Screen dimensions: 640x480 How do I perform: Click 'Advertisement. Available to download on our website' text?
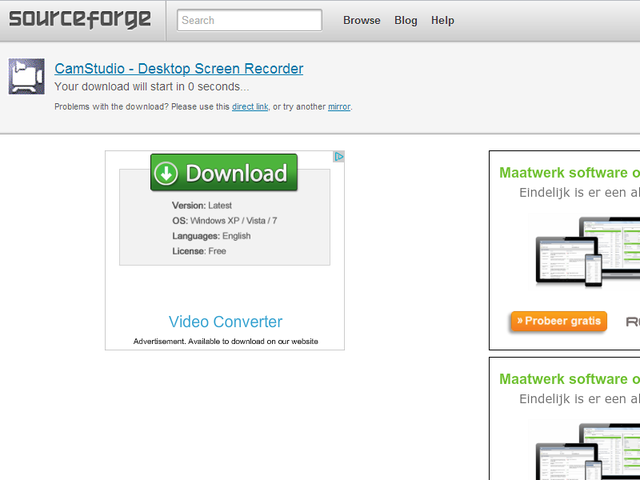(225, 341)
